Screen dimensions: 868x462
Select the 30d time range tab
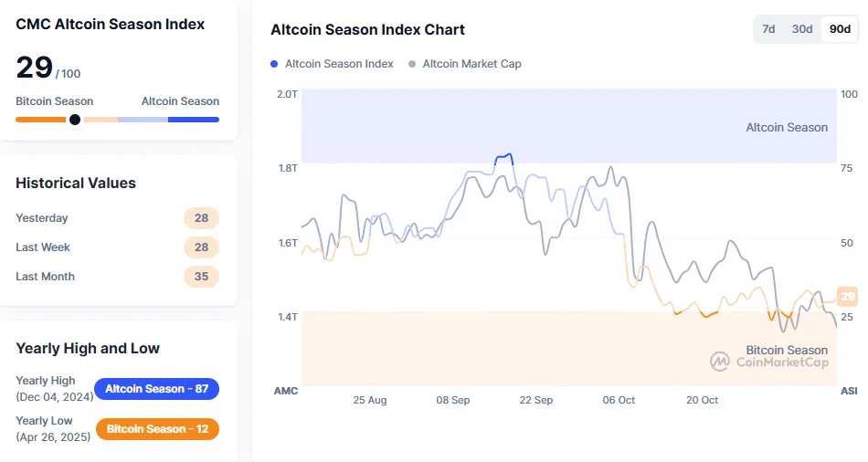[802, 29]
